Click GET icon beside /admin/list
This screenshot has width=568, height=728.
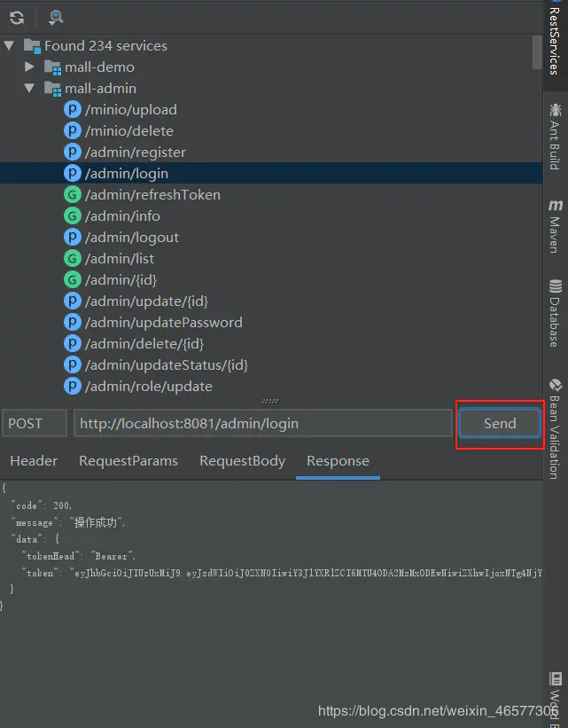(72, 259)
